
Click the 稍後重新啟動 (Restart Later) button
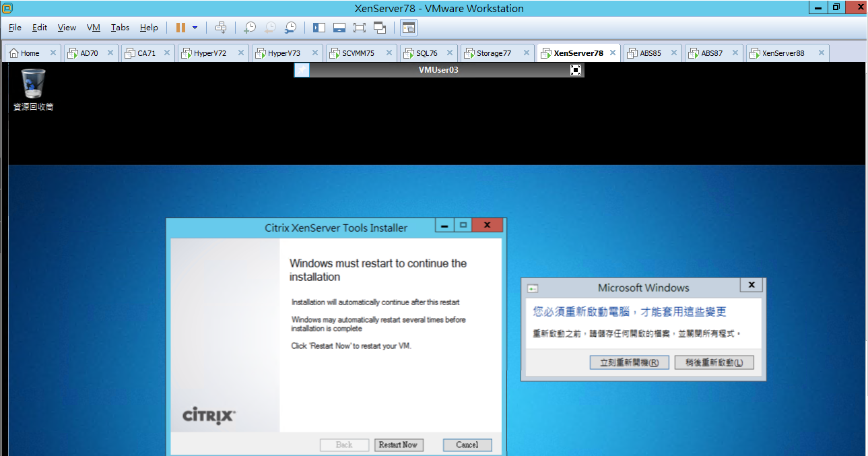coord(714,362)
